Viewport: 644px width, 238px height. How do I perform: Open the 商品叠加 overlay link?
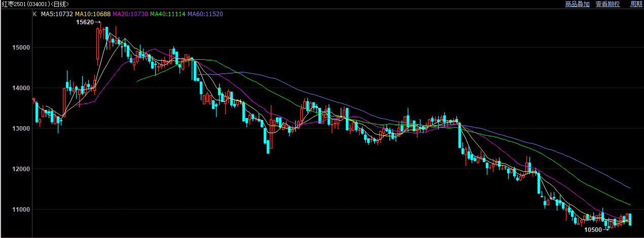click(x=578, y=4)
